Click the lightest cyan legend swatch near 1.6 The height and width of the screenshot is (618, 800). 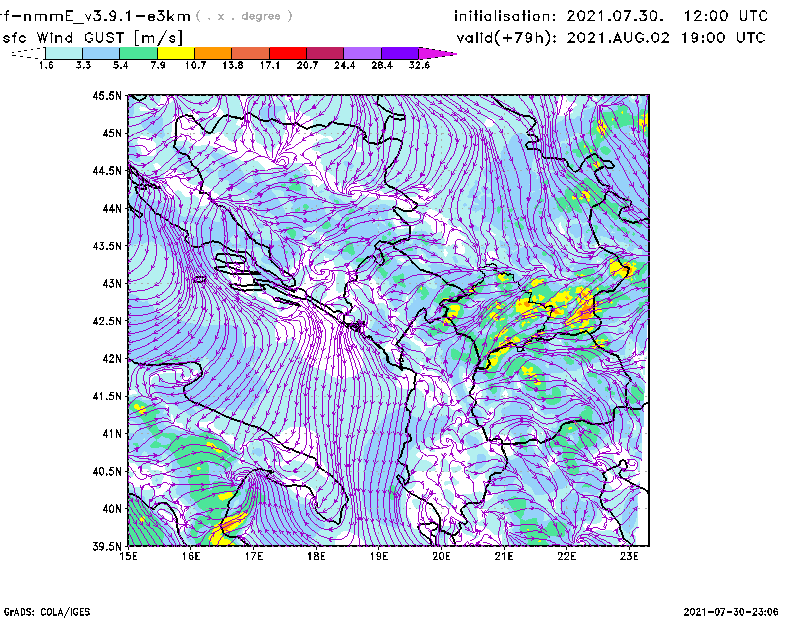coord(64,53)
